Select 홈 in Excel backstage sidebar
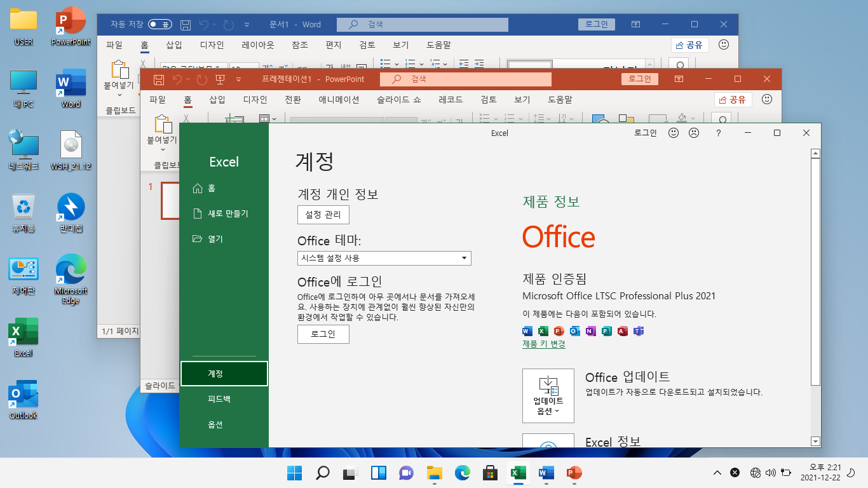The height and width of the screenshot is (488, 868). (x=224, y=188)
